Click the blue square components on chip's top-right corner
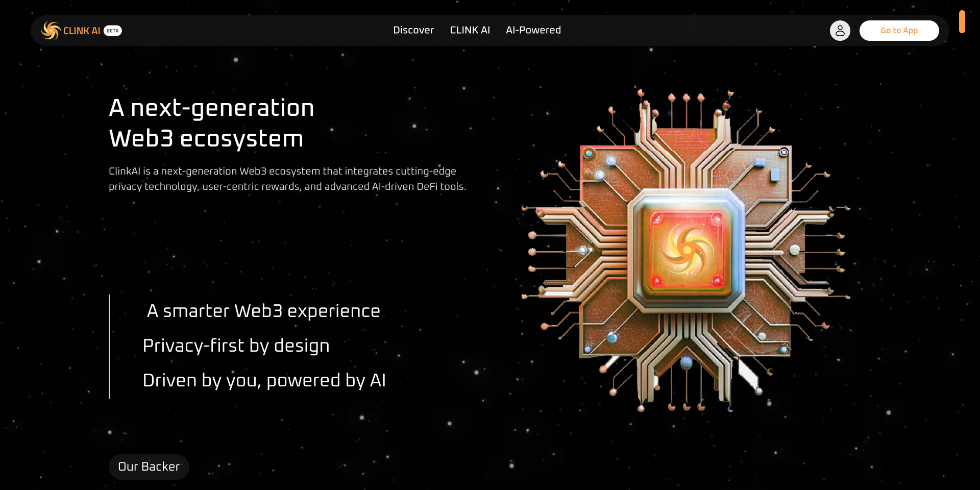This screenshot has height=490, width=980. tap(768, 169)
